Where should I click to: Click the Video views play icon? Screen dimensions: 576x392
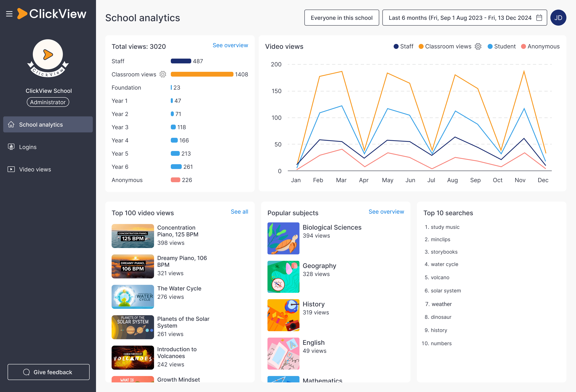[11, 169]
